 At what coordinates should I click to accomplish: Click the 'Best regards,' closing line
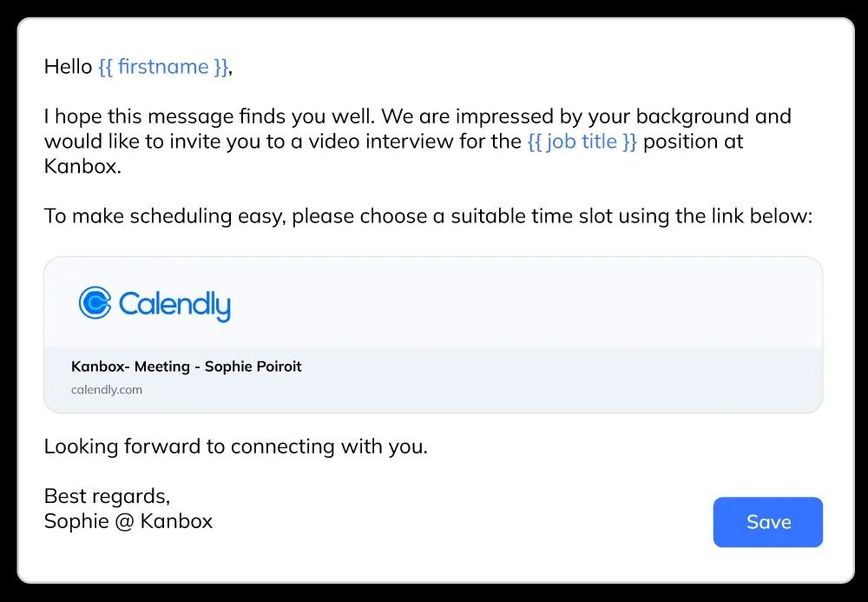[107, 496]
